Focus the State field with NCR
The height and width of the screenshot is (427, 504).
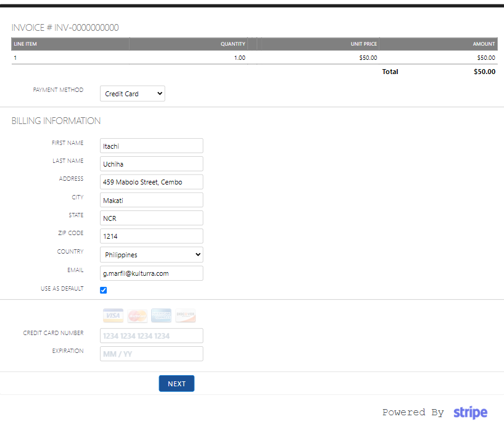click(x=151, y=218)
